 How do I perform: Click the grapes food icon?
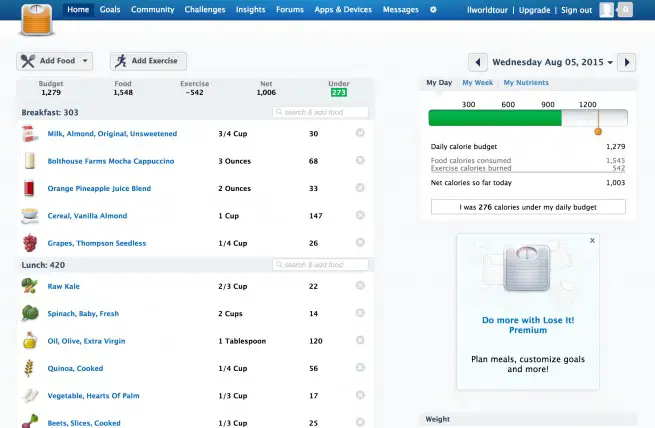[30, 243]
